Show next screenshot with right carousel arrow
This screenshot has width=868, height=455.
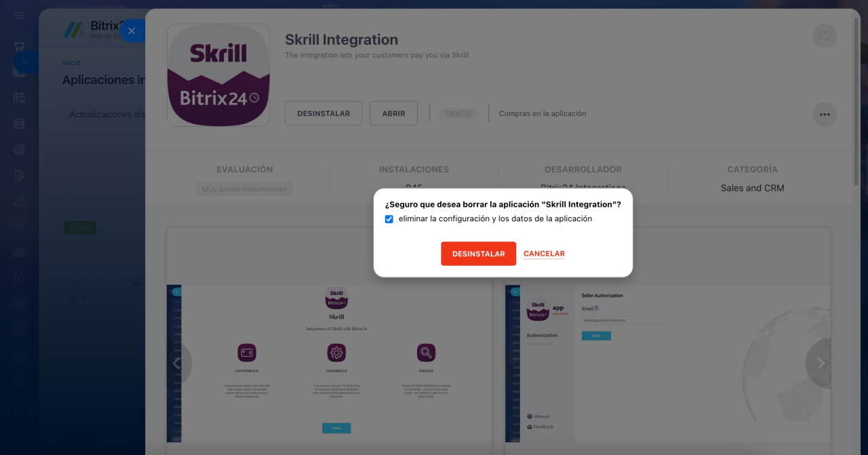click(x=820, y=363)
